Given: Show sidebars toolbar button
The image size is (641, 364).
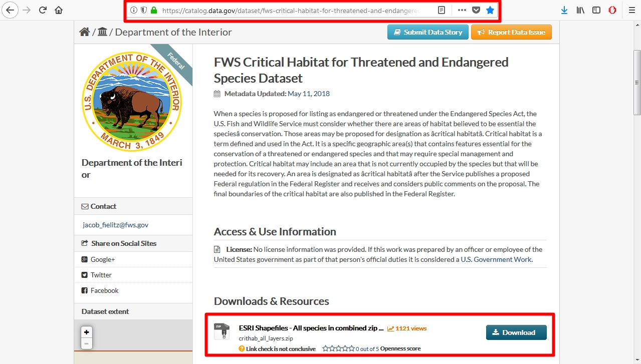Looking at the screenshot, I should click(x=596, y=10).
